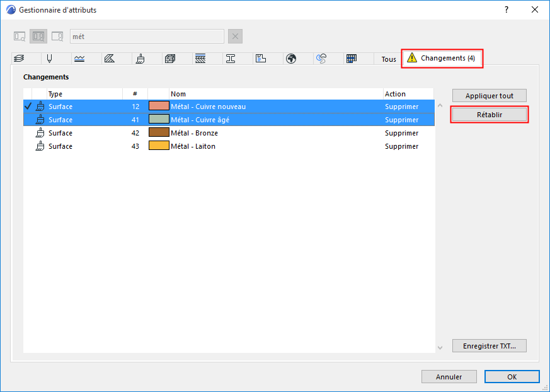Click Supprimer action on Cuivre âgé row
Image resolution: width=550 pixels, height=392 pixels.
tap(401, 120)
